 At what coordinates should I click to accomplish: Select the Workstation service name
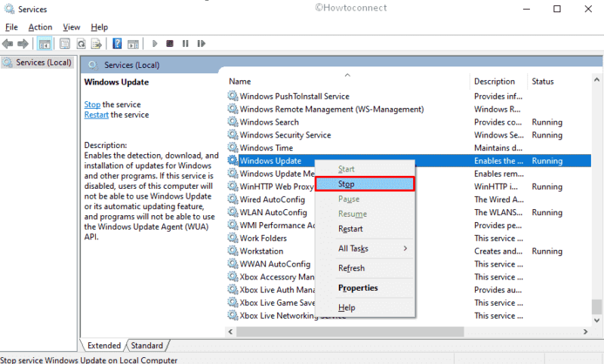pos(261,251)
